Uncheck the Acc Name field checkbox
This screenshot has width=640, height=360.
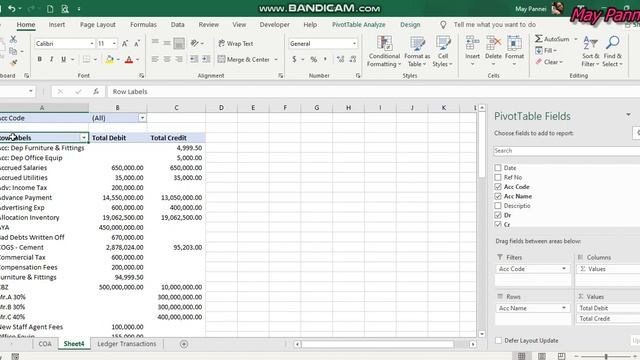click(x=498, y=196)
